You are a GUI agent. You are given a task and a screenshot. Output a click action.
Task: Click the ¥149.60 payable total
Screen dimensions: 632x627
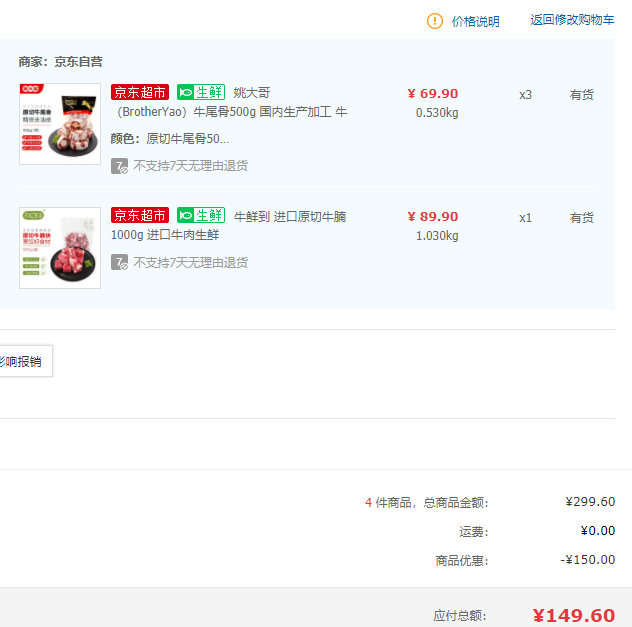574,615
